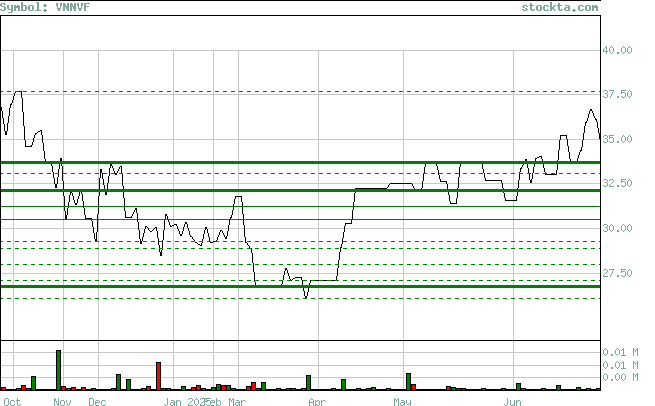
Task: Click the top 0.01 M volume axis label
Action: tap(620, 353)
